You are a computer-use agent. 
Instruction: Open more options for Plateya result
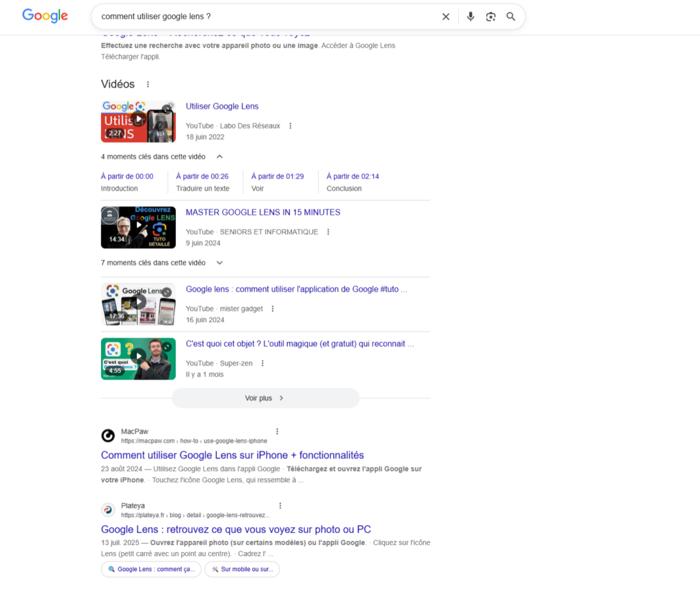[x=280, y=505]
